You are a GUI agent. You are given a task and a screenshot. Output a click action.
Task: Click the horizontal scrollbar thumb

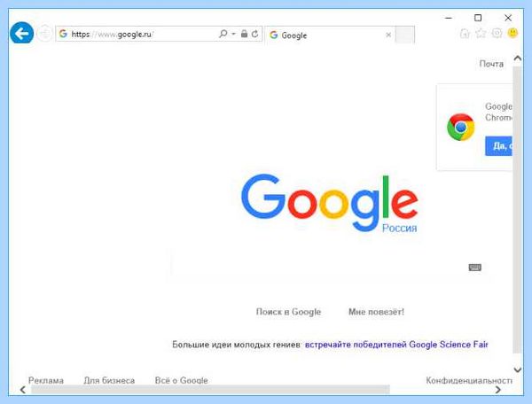click(210, 390)
